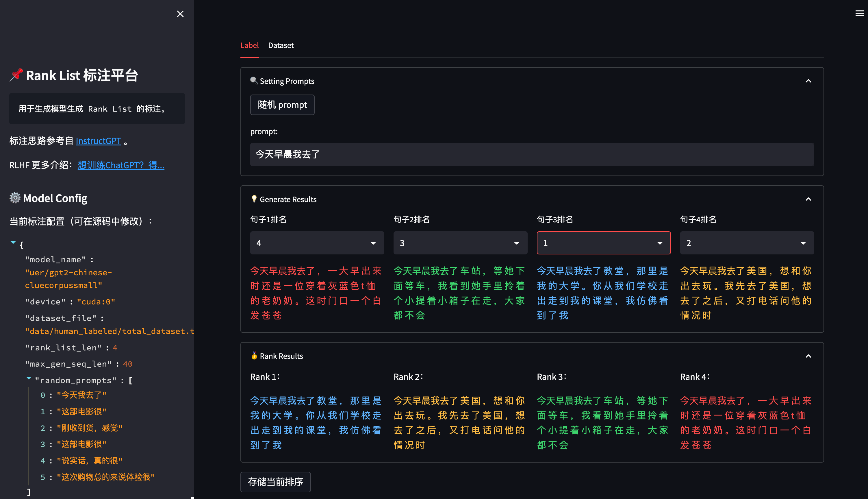The width and height of the screenshot is (868, 499).
Task: Click the green generated sentence under 句子2排名
Action: click(460, 293)
